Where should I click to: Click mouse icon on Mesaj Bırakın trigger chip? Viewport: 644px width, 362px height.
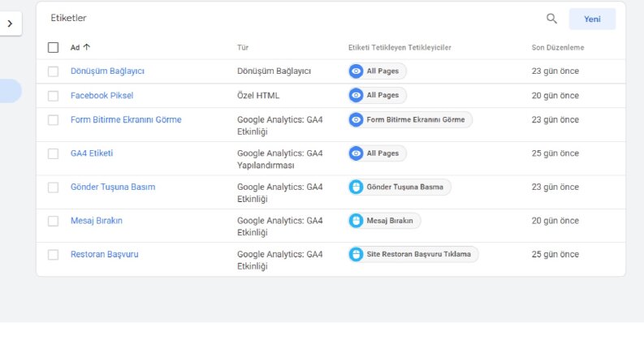pos(356,221)
